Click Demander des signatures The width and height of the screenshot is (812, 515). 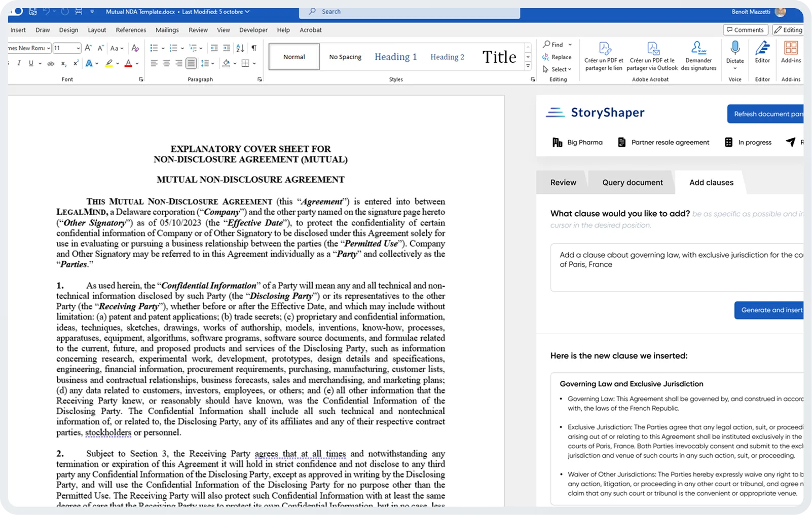[698, 56]
